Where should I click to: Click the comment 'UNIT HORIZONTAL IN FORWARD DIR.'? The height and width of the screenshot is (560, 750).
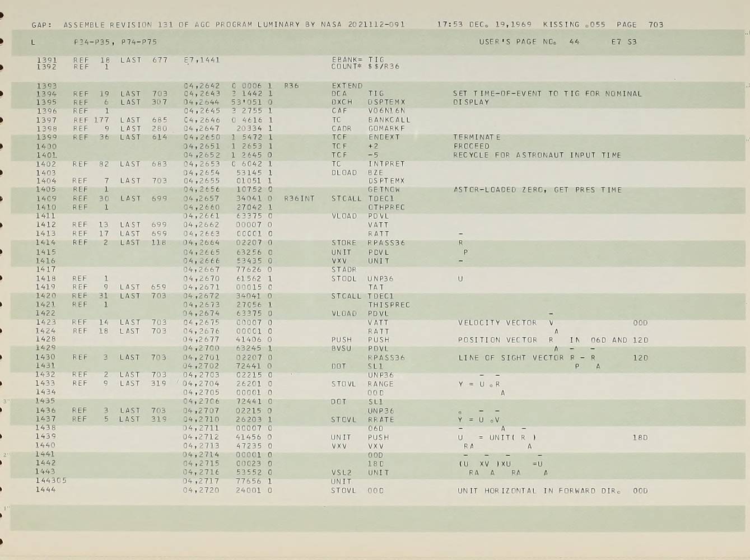539,491
